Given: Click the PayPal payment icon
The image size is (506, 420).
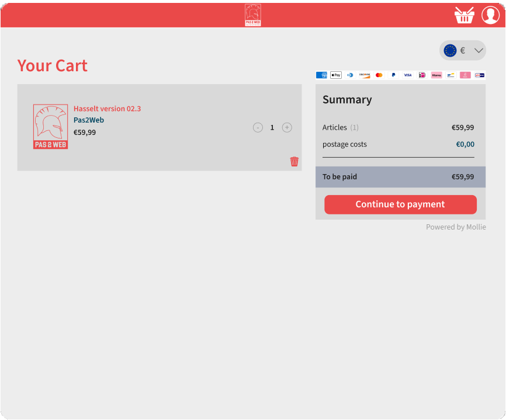Looking at the screenshot, I should 393,75.
